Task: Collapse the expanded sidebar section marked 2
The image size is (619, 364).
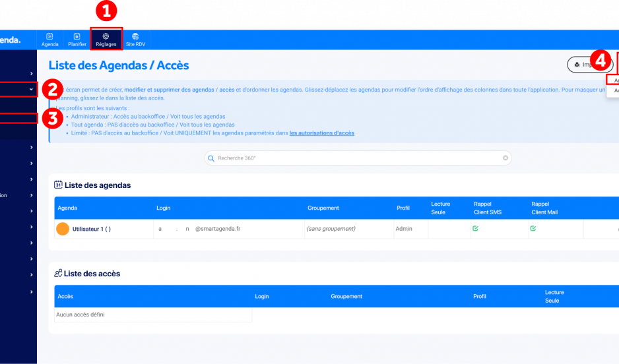Action: (x=31, y=89)
